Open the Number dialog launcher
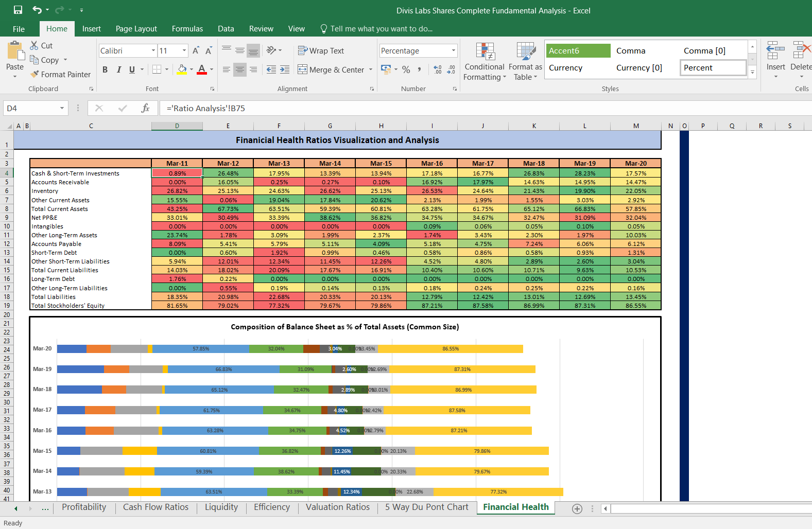Viewport: 812px width, 529px height. [x=455, y=89]
